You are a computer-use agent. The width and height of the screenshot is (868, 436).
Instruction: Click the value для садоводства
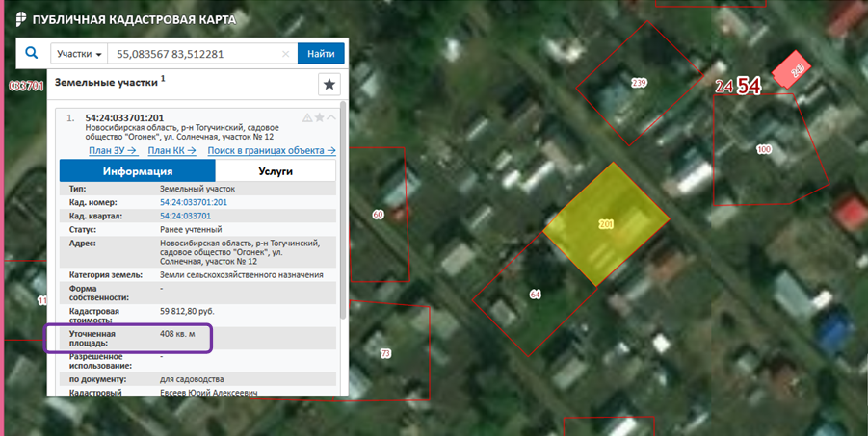coord(192,379)
